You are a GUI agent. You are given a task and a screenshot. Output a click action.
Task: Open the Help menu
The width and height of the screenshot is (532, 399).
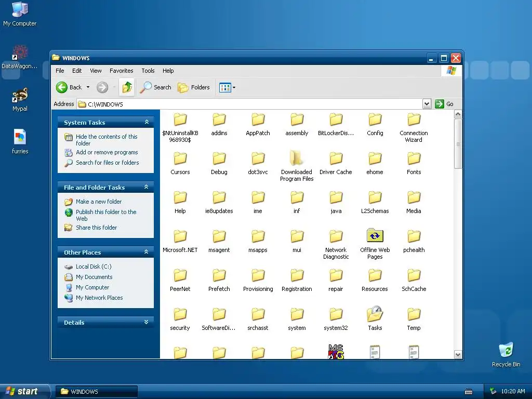tap(168, 71)
